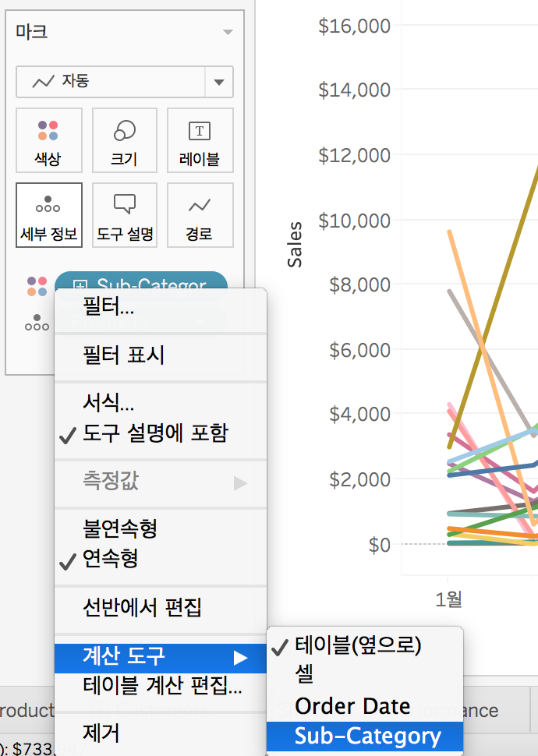The height and width of the screenshot is (756, 538).
Task: Select 셀 in the compute-using submenu
Action: tap(365, 674)
